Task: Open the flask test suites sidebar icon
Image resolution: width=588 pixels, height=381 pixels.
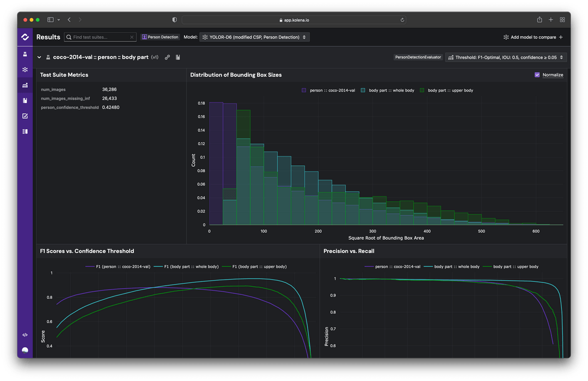Action: coord(25,55)
